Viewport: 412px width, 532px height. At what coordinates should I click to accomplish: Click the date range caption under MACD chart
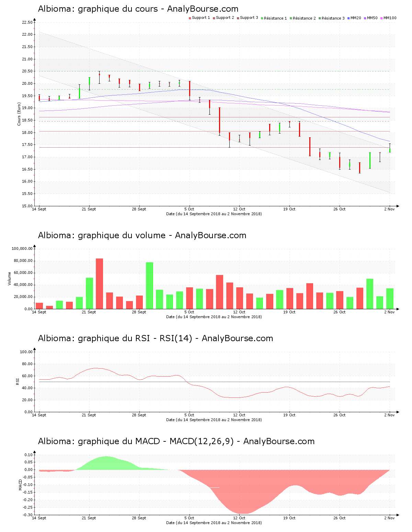[214, 523]
